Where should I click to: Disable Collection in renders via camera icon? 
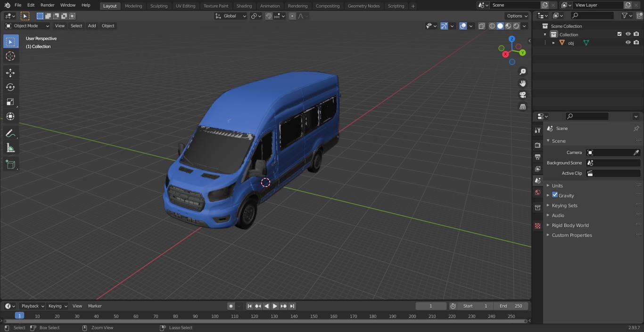pos(636,34)
